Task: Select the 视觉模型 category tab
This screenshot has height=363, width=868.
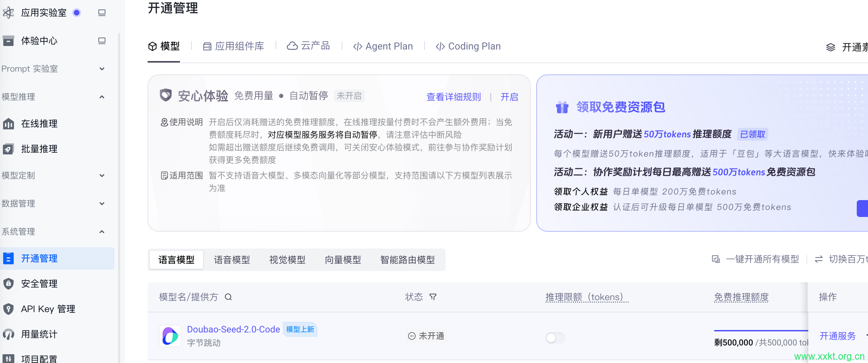Action: tap(287, 260)
